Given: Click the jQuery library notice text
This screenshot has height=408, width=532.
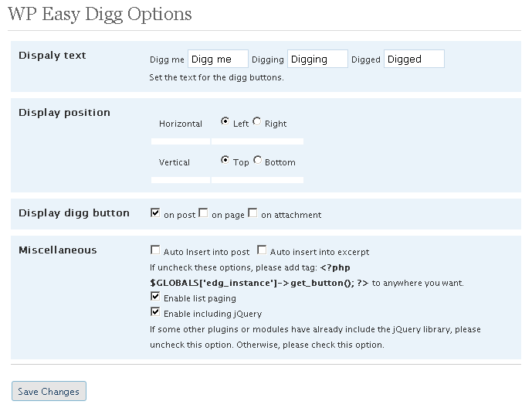Looking at the screenshot, I should pos(315,337).
